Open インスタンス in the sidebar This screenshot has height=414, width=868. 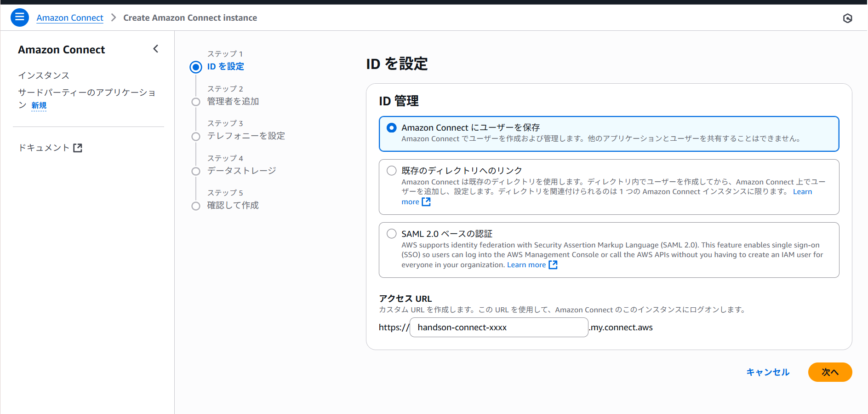coord(44,75)
